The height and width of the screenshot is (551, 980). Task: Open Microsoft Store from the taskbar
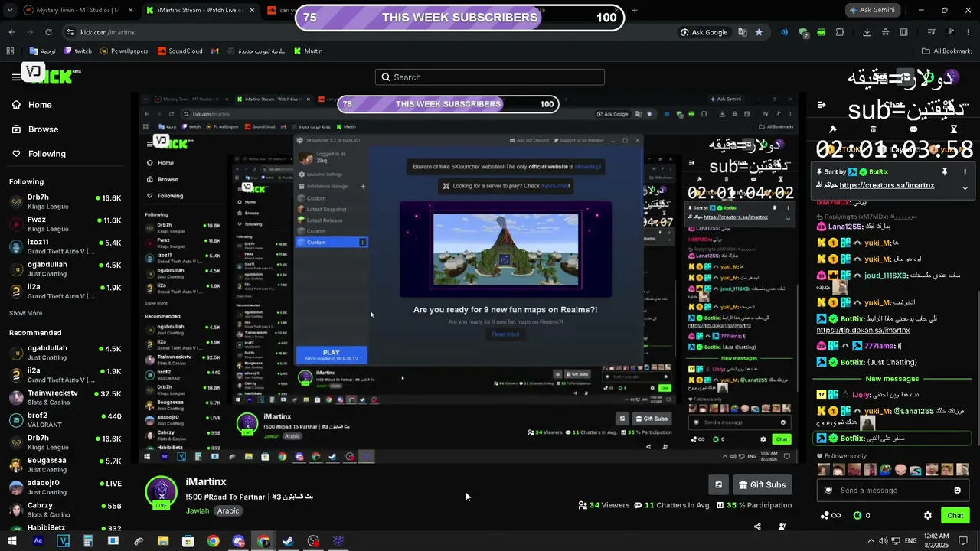pos(188,541)
